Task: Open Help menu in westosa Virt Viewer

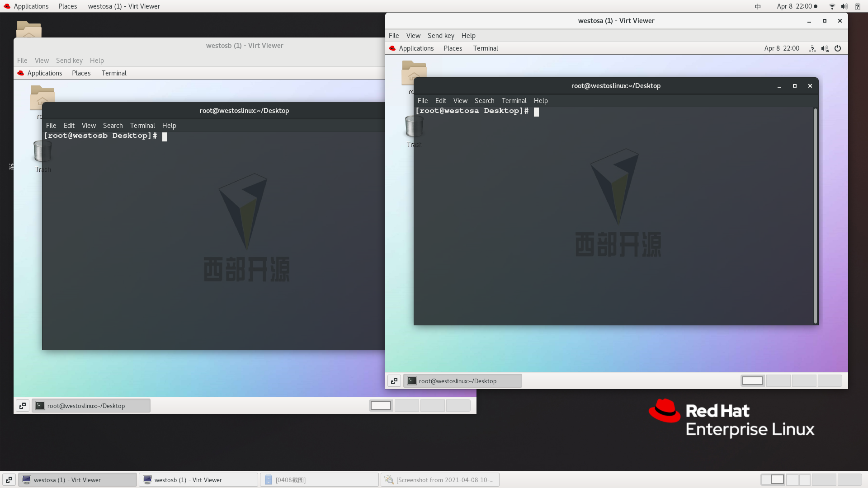Action: pos(468,36)
